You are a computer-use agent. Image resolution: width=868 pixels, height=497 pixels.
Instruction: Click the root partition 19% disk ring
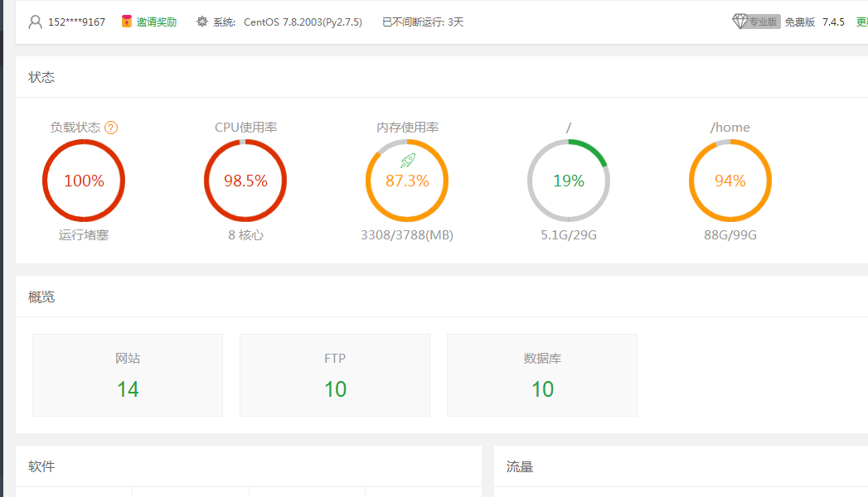click(569, 181)
